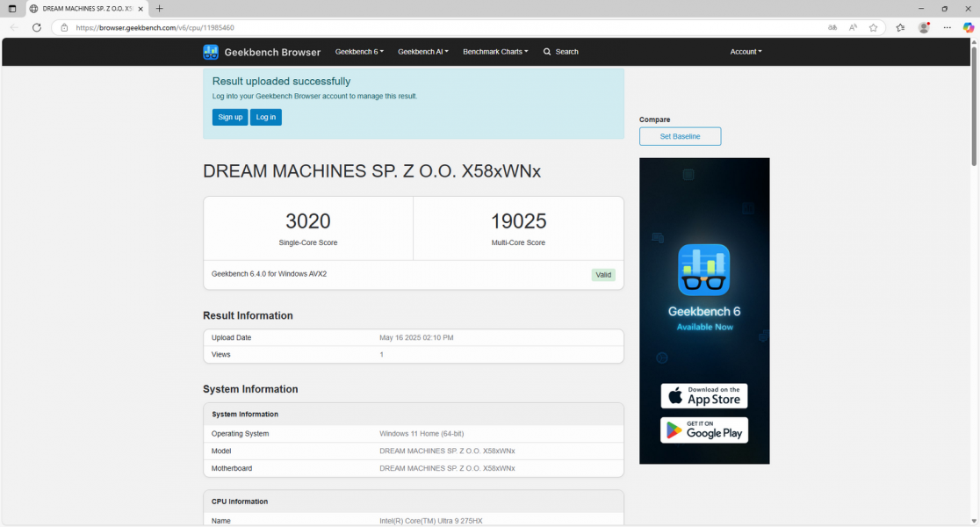The width and height of the screenshot is (980, 527).
Task: Click the Result uploaded successfully heading
Action: [x=281, y=82]
